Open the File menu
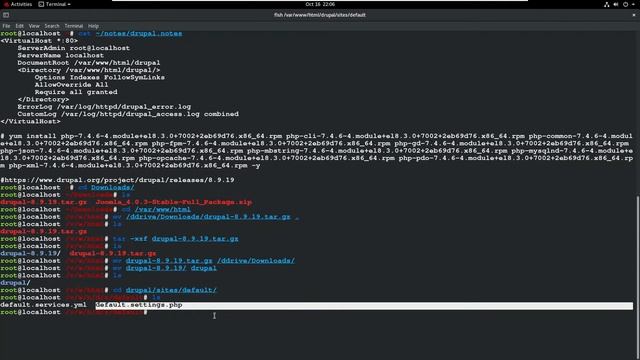640x360 pixels. [x=6, y=26]
